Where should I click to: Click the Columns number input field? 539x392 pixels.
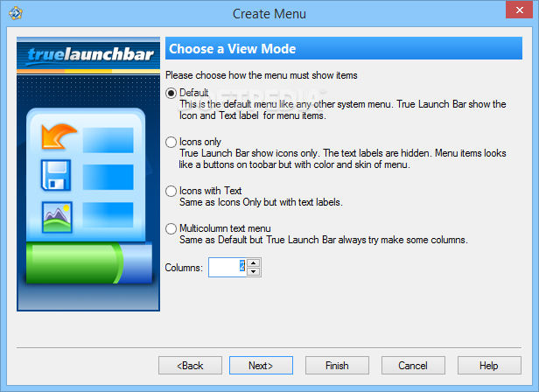[227, 267]
